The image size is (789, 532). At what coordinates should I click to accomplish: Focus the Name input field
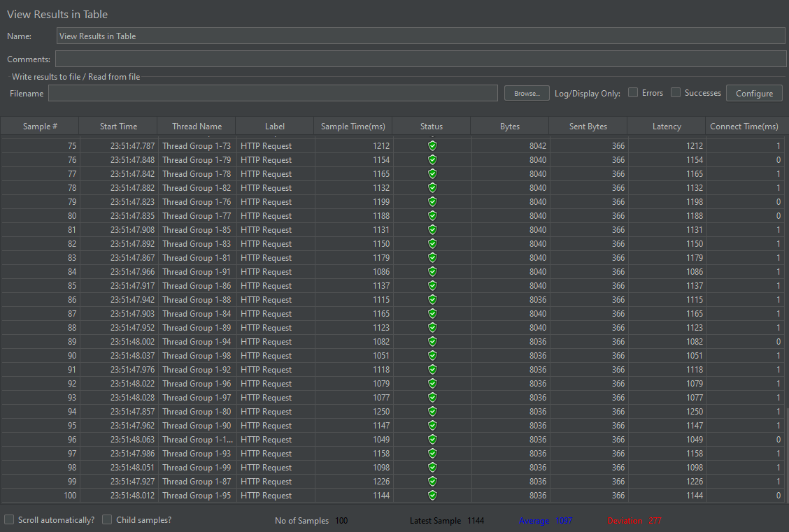pyautogui.click(x=420, y=36)
